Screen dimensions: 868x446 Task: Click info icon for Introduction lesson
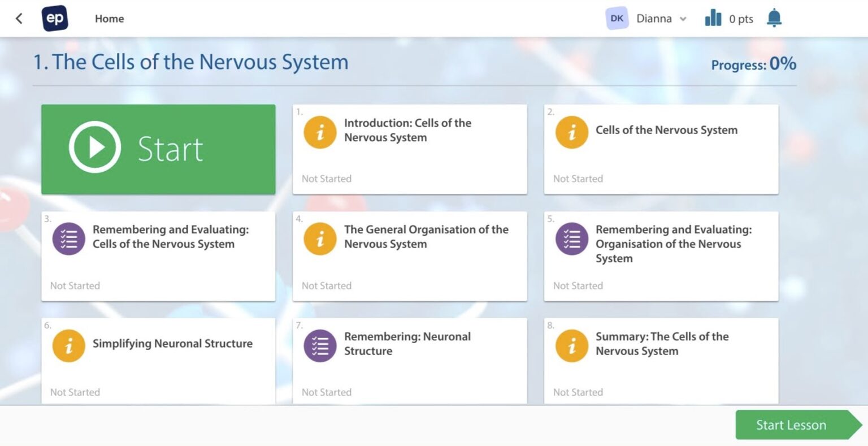(x=320, y=132)
